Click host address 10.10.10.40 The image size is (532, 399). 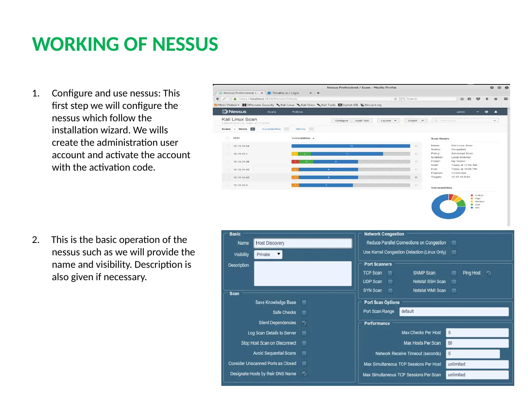pos(241,170)
